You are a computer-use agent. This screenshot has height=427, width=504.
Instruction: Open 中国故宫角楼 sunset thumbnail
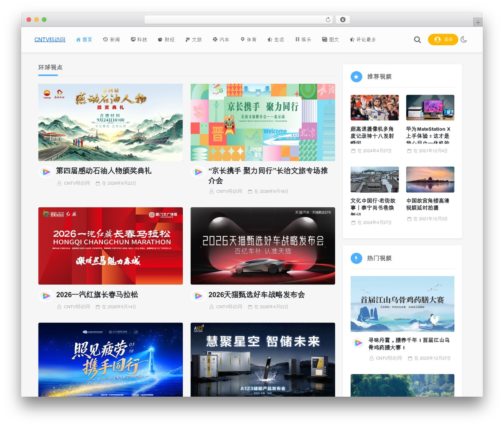click(x=430, y=180)
